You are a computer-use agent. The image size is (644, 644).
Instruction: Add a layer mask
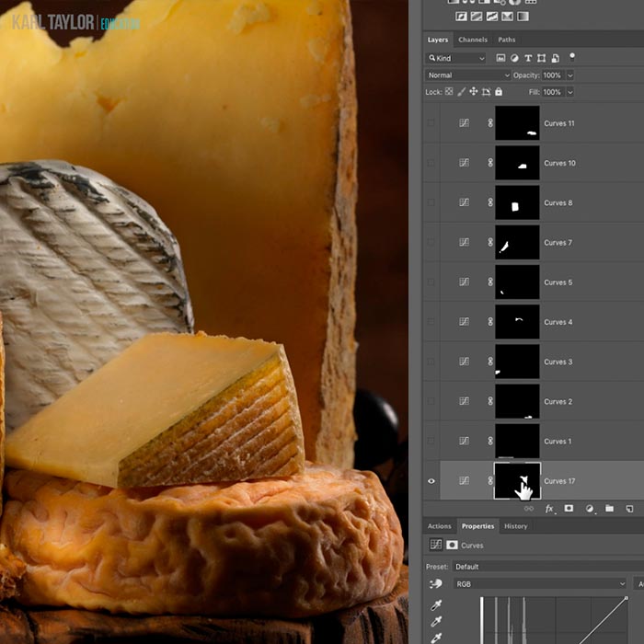coord(569,509)
